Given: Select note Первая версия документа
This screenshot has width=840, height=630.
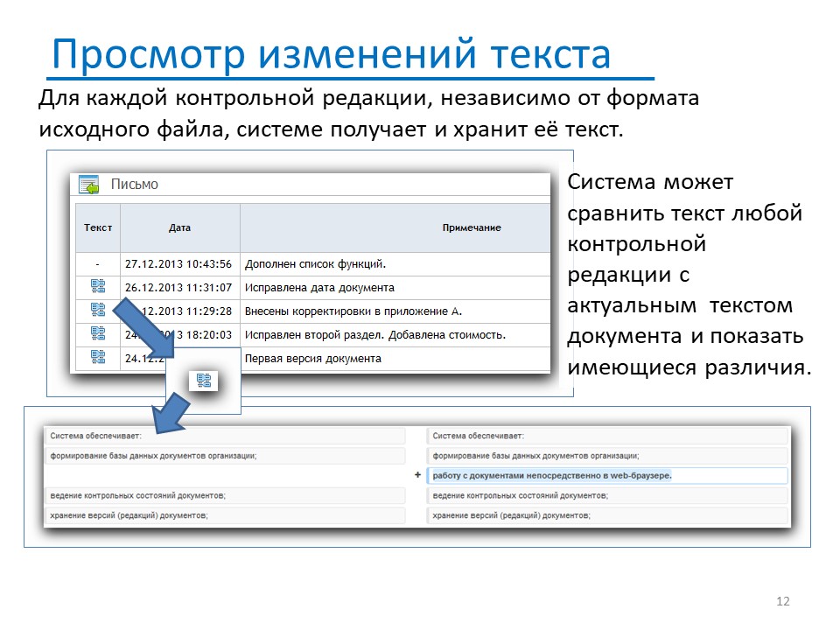Looking at the screenshot, I should (x=313, y=359).
